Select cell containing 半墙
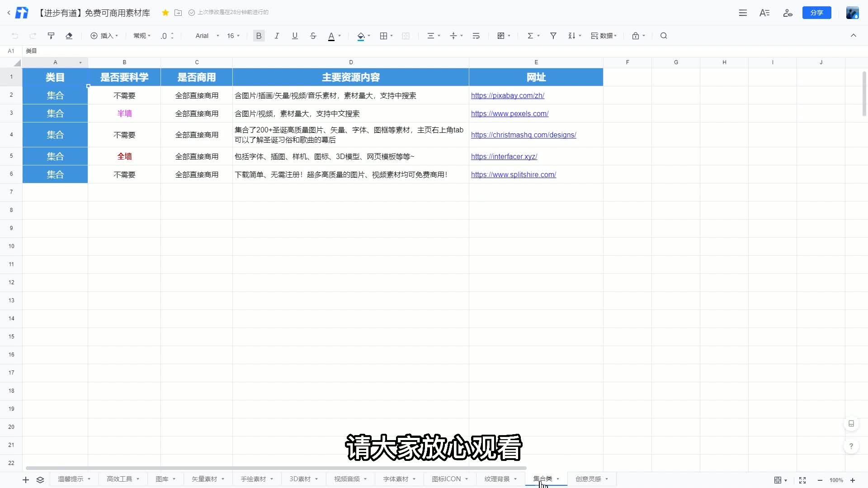This screenshot has width=868, height=488. [x=124, y=113]
